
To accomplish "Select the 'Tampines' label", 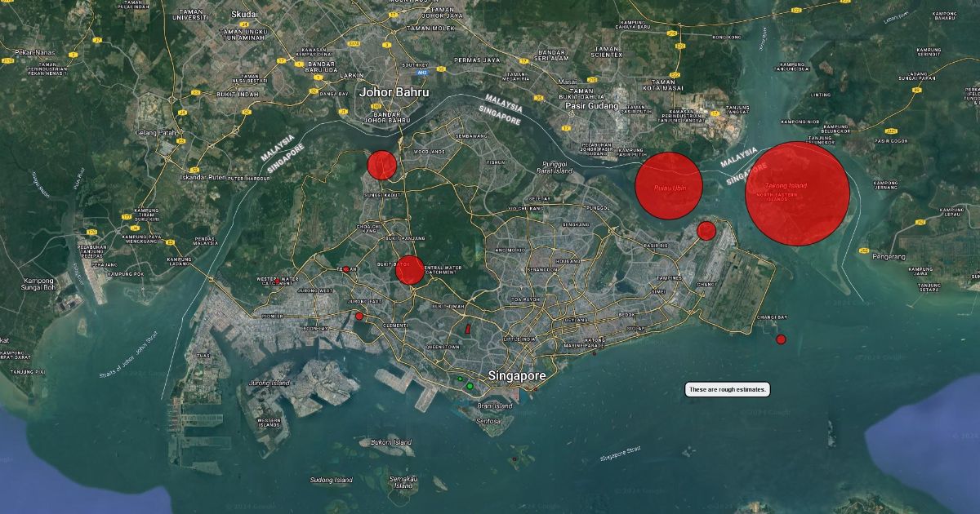I will click(x=668, y=277).
